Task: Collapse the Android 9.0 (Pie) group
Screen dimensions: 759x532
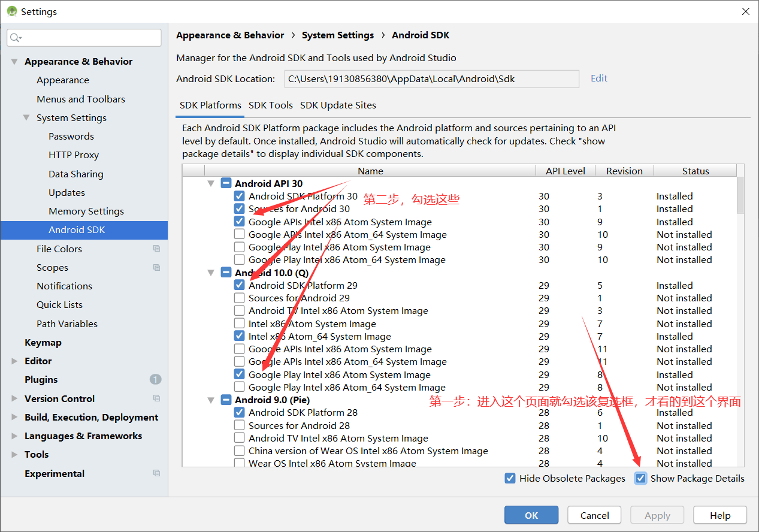Action: tap(211, 400)
